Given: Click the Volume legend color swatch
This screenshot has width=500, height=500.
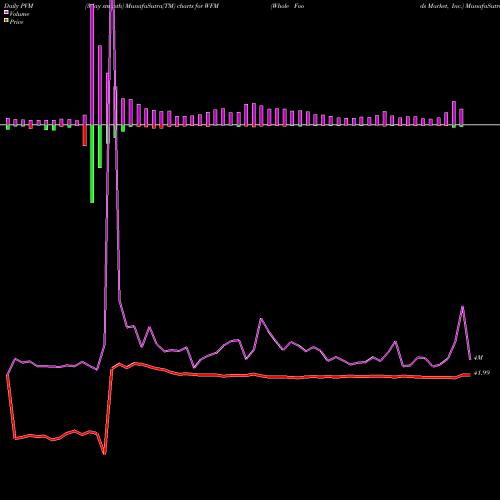Looking at the screenshot, I should click(6, 13).
